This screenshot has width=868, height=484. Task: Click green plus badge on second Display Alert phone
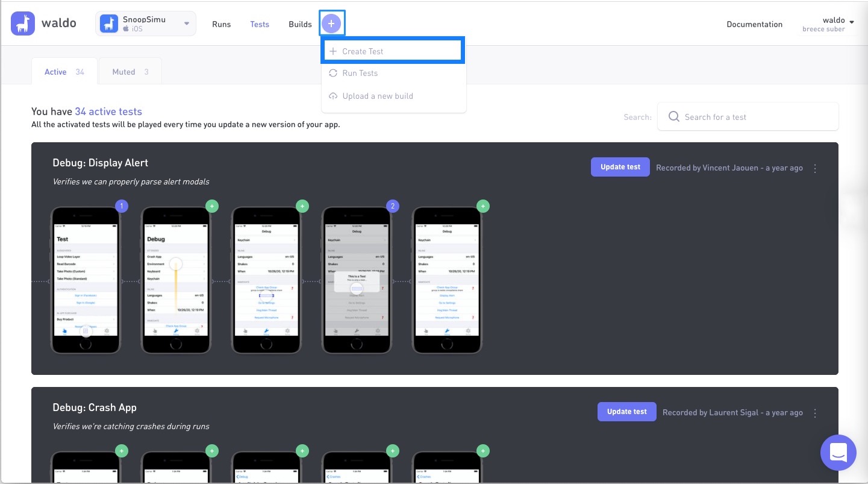[x=212, y=206]
